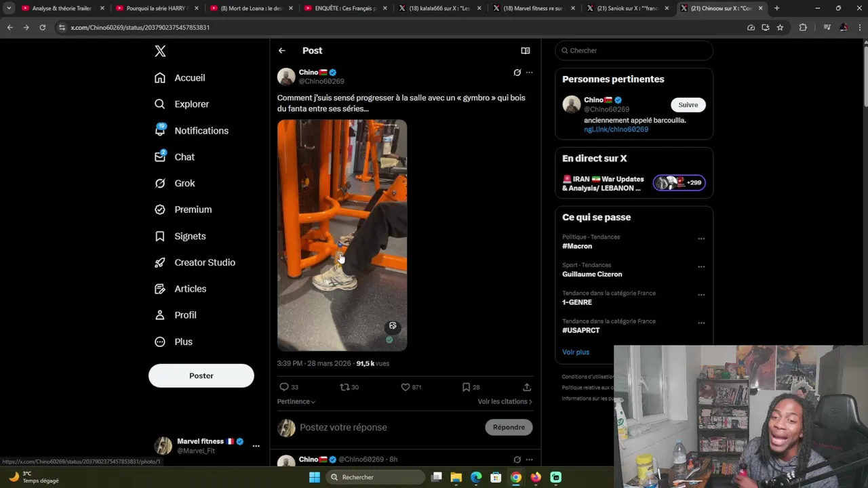Switch to Marvel fitness sur X tab

tap(533, 8)
